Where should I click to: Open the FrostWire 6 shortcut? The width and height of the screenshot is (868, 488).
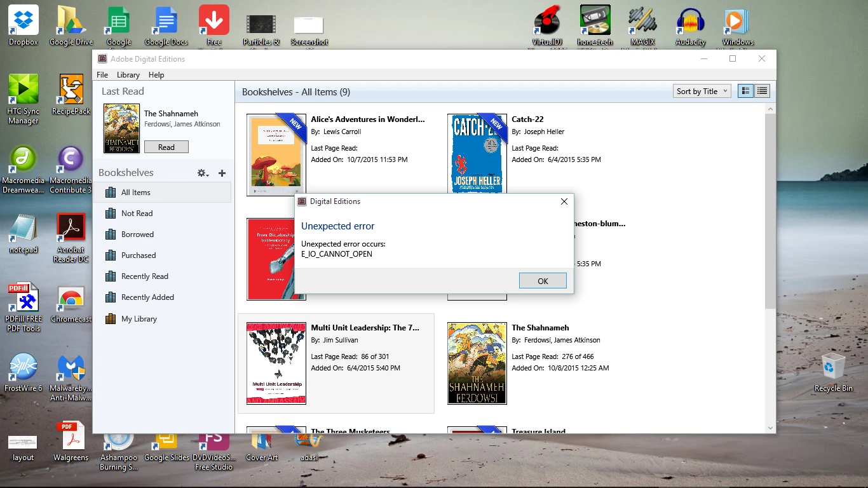point(24,373)
